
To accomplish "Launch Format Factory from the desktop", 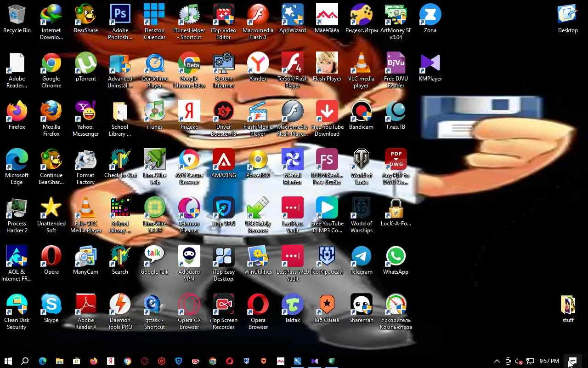I will tap(86, 167).
